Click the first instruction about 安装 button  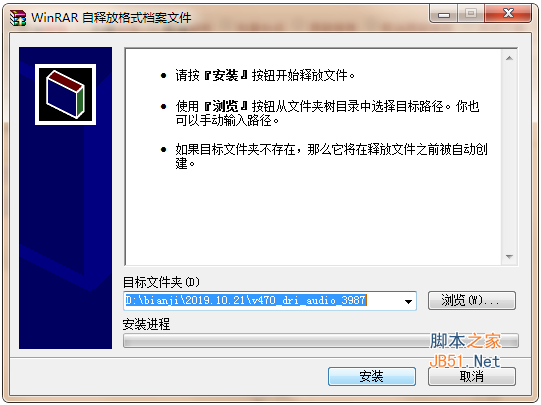point(265,75)
